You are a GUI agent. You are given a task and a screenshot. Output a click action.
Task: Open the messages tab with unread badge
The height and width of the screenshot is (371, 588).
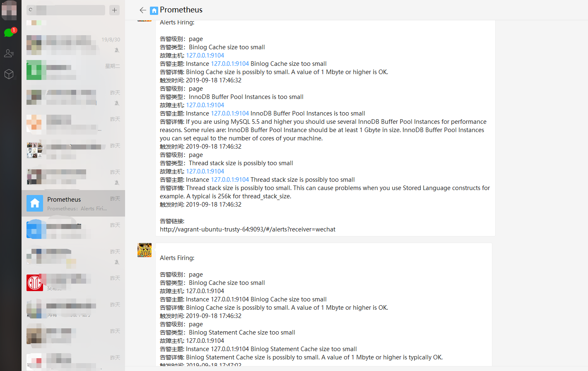click(x=9, y=32)
